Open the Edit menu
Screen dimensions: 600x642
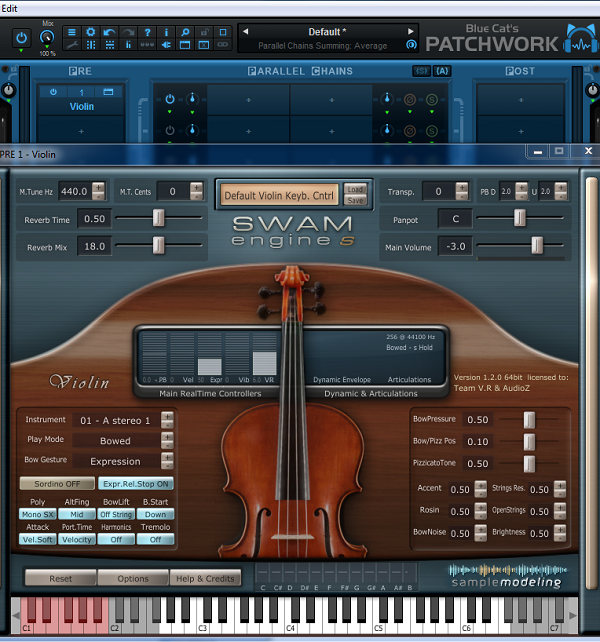click(9, 8)
